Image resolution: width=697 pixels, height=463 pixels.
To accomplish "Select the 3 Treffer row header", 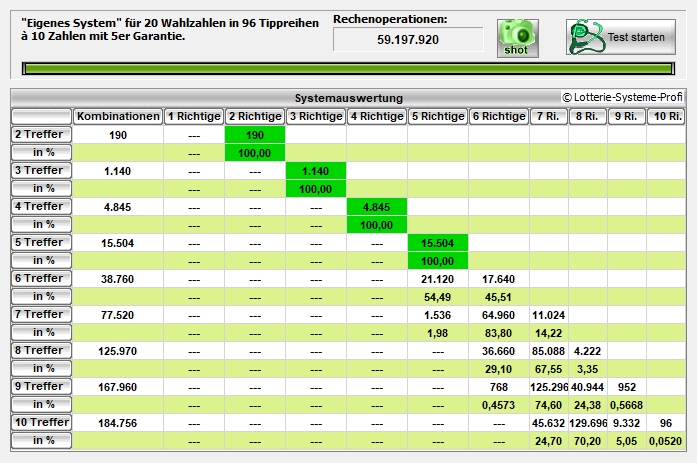I will (41, 170).
